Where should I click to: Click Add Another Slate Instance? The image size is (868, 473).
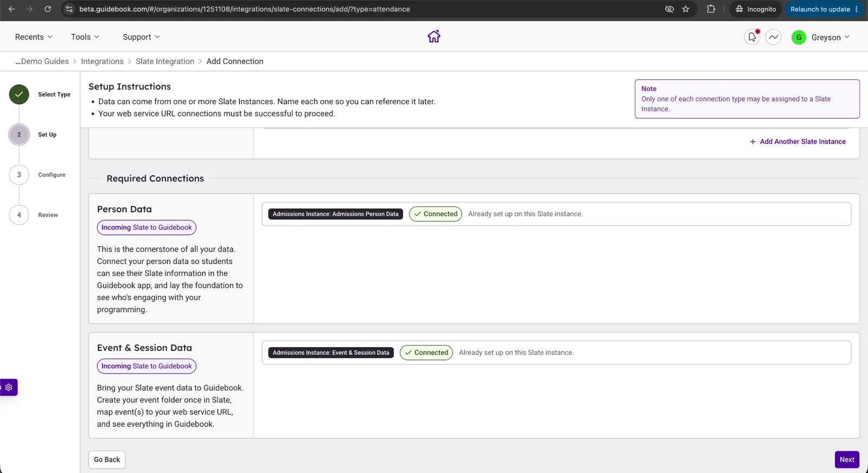pos(797,142)
